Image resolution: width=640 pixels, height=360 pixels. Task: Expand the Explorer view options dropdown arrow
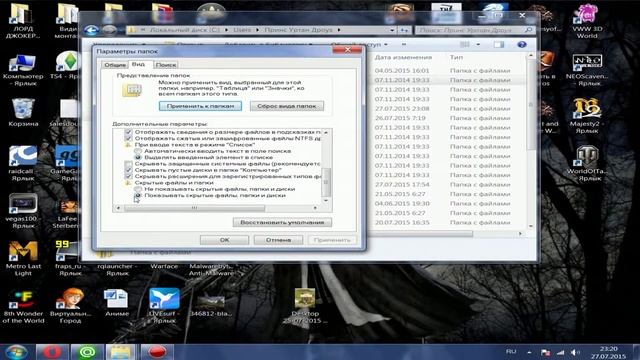click(478, 44)
